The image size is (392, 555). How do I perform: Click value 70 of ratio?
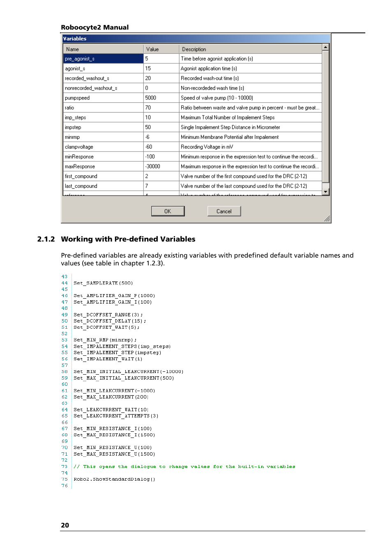point(148,108)
